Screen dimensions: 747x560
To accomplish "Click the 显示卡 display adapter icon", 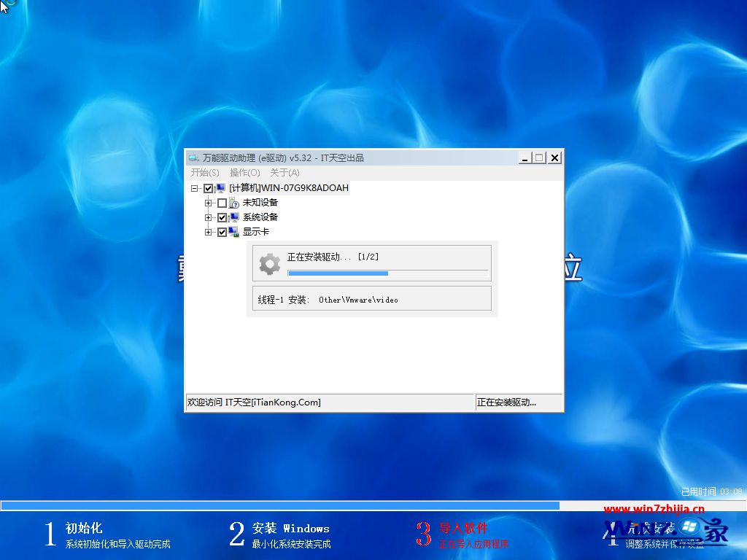I will (234, 233).
